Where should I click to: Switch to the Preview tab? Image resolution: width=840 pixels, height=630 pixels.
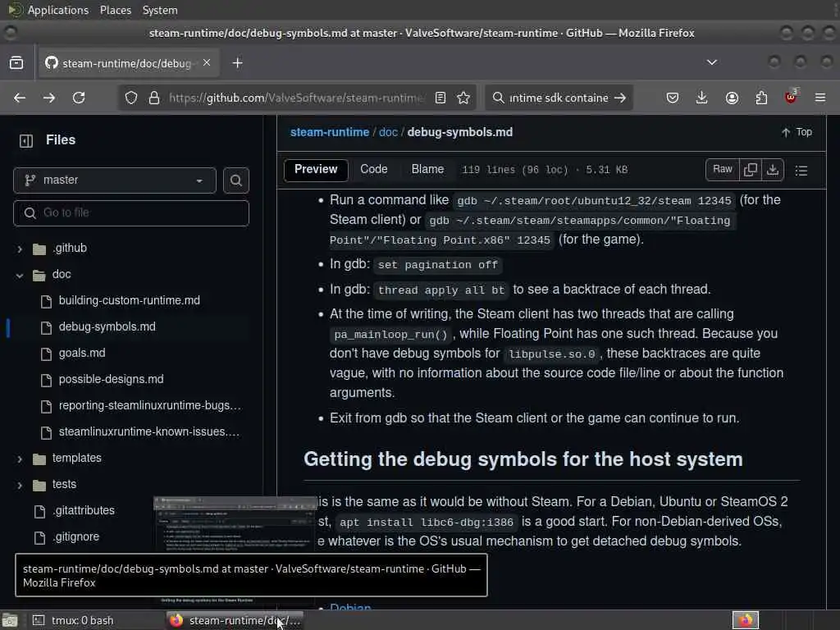pos(316,169)
